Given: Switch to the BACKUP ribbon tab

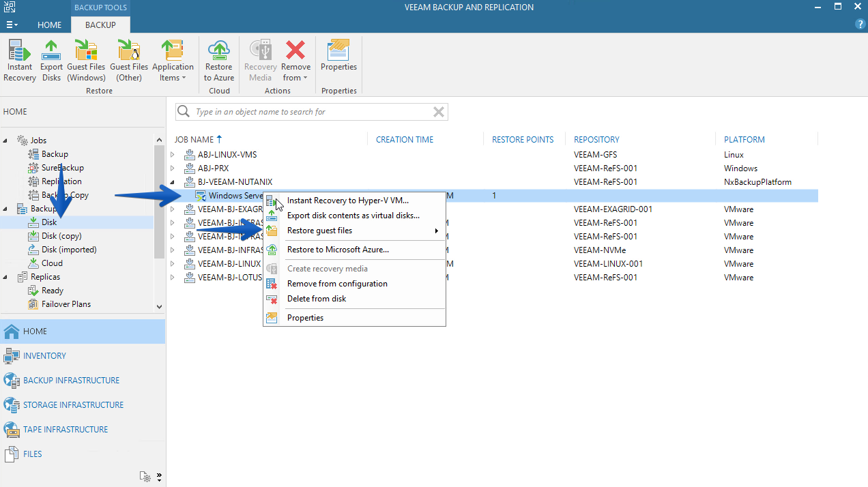Looking at the screenshot, I should [100, 25].
